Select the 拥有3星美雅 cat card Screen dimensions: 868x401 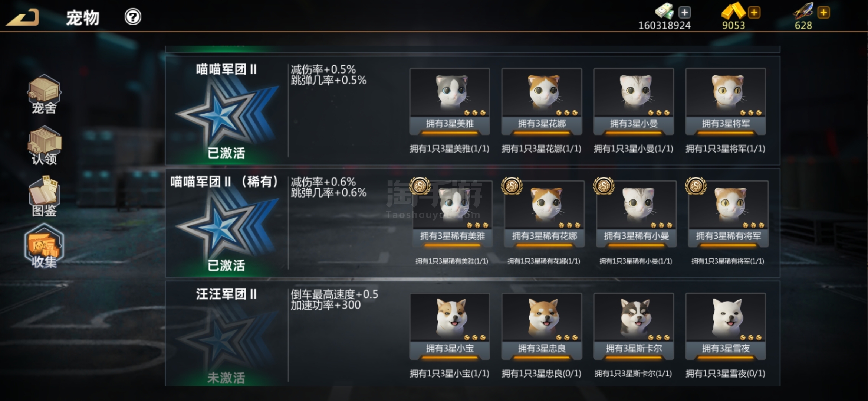(450, 101)
